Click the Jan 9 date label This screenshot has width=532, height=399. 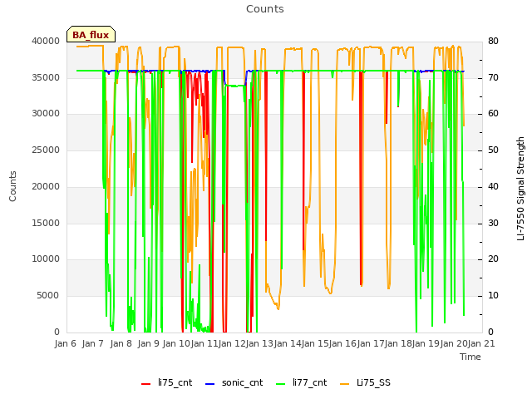pyautogui.click(x=148, y=343)
